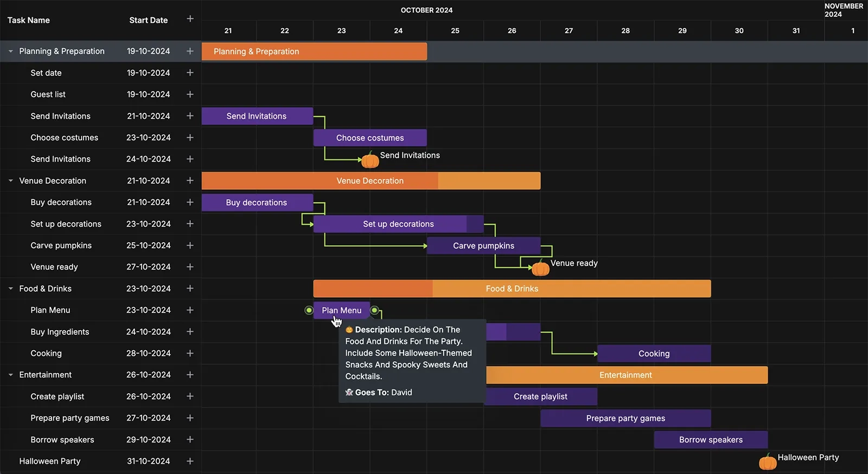Select Guest list row in task grid
Image resolution: width=868 pixels, height=474 pixels.
(x=48, y=94)
